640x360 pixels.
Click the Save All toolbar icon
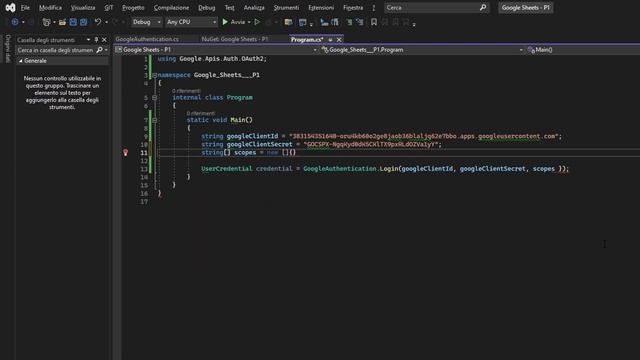84,22
